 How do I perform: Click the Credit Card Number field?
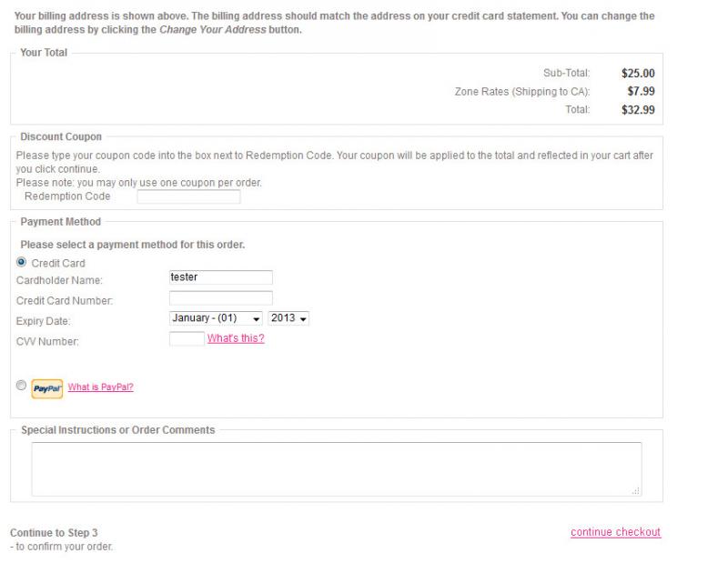221,297
